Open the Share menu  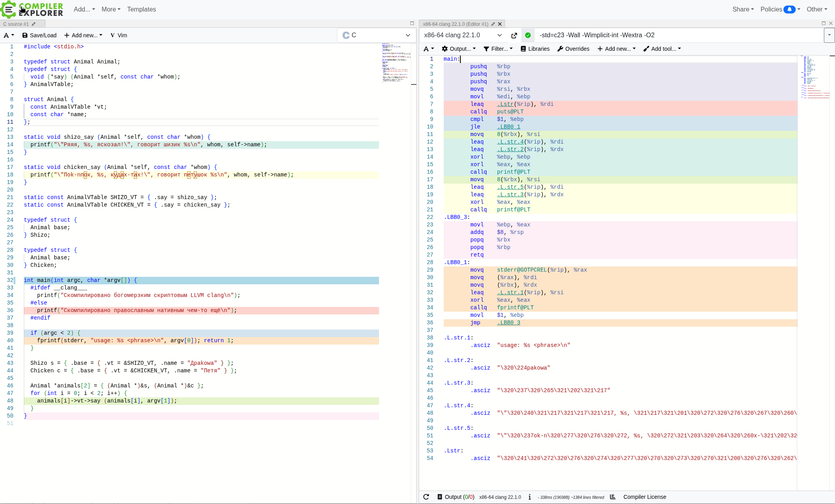tap(743, 9)
